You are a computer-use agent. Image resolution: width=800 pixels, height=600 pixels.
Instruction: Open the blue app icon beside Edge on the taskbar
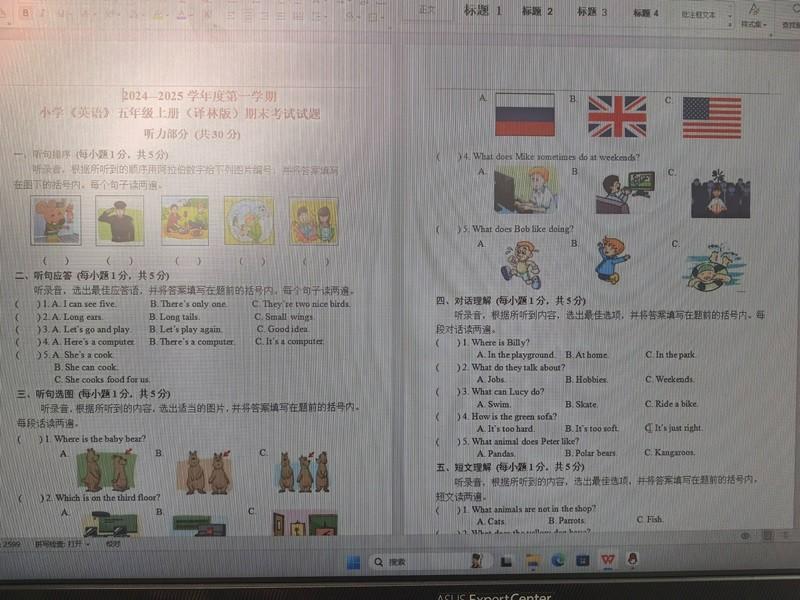tap(583, 561)
